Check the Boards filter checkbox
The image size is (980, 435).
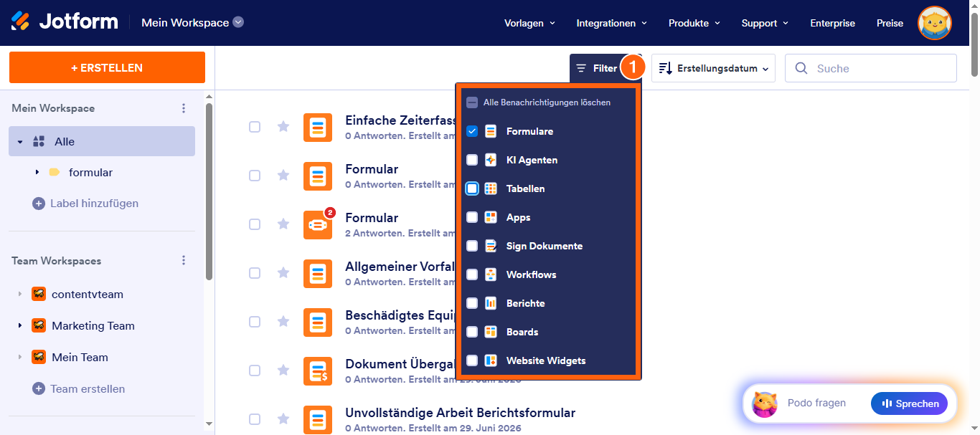point(472,332)
